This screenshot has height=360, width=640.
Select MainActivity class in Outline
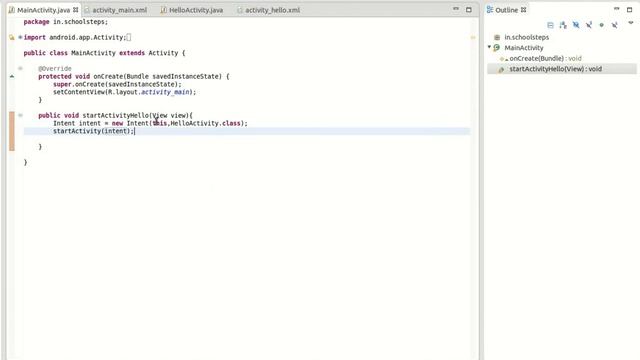pyautogui.click(x=524, y=48)
